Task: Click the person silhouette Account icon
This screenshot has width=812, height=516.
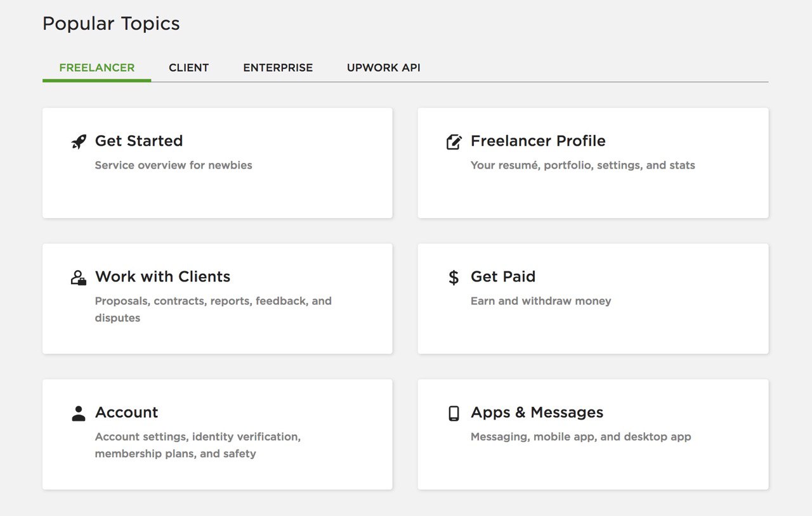Action: [x=79, y=413]
